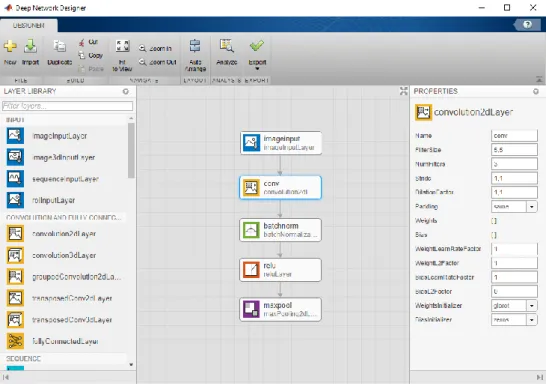Select the imageinput node on canvas
546x386 pixels.
click(281, 143)
